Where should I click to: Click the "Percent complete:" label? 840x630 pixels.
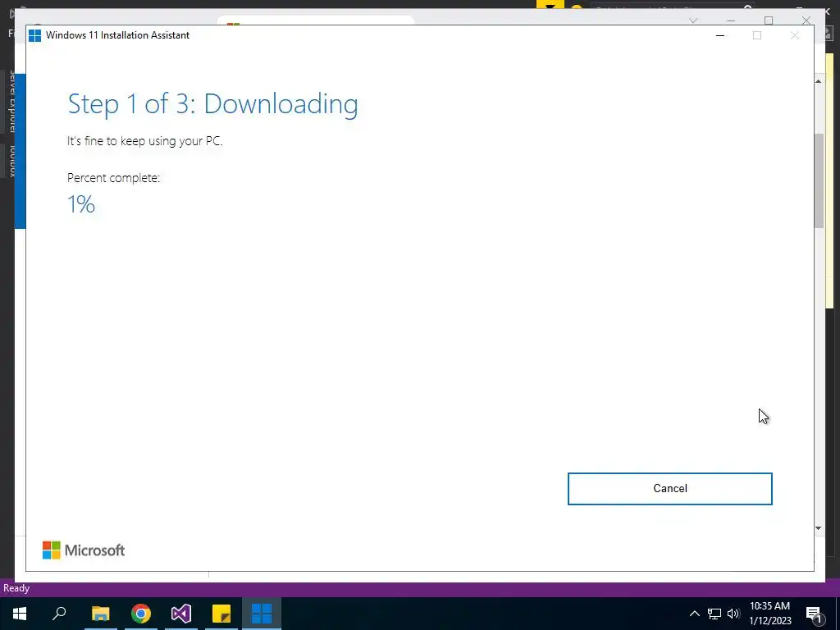pyautogui.click(x=113, y=178)
